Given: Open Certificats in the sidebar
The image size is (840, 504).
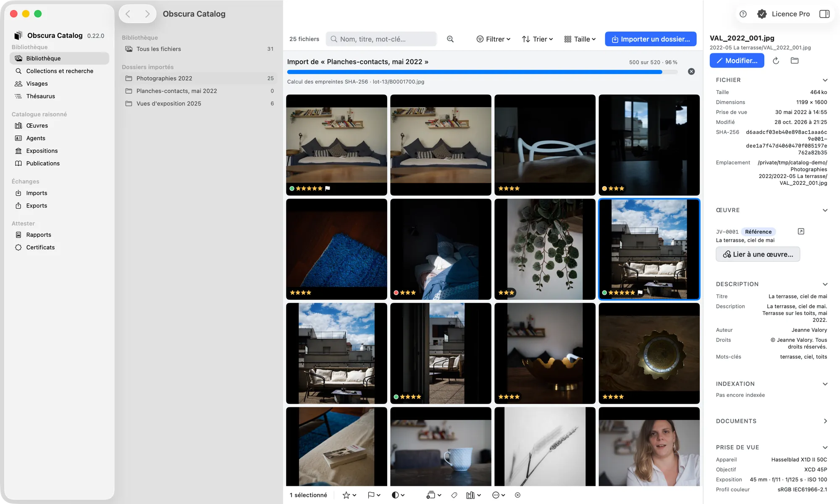Looking at the screenshot, I should 59,247.
